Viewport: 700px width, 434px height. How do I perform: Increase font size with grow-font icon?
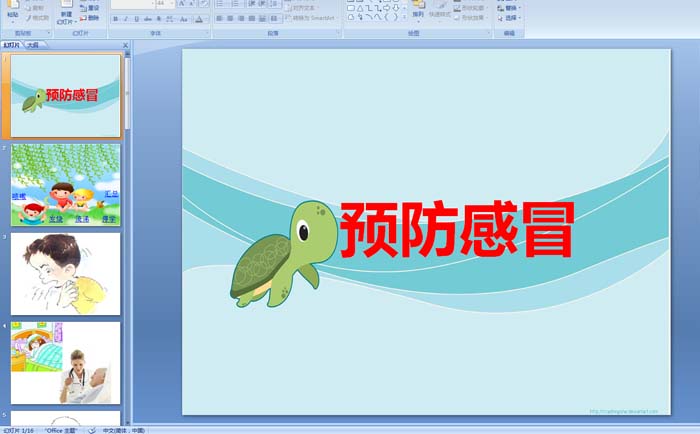click(x=182, y=4)
